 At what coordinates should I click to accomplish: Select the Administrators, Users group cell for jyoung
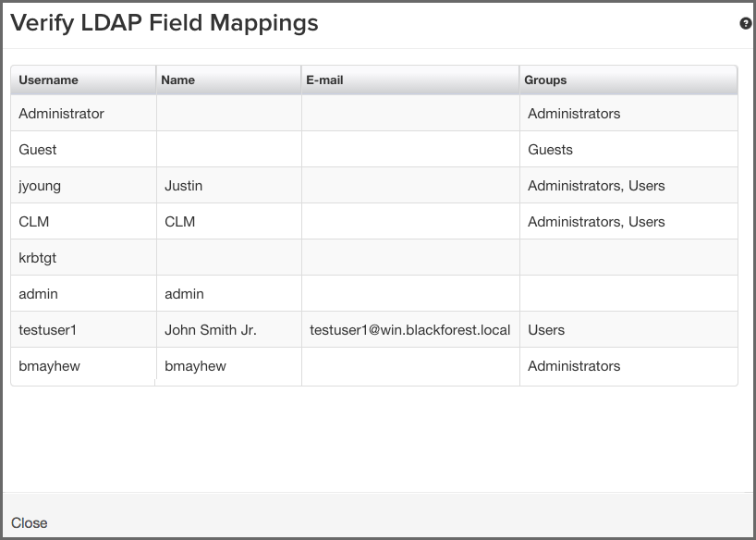596,185
